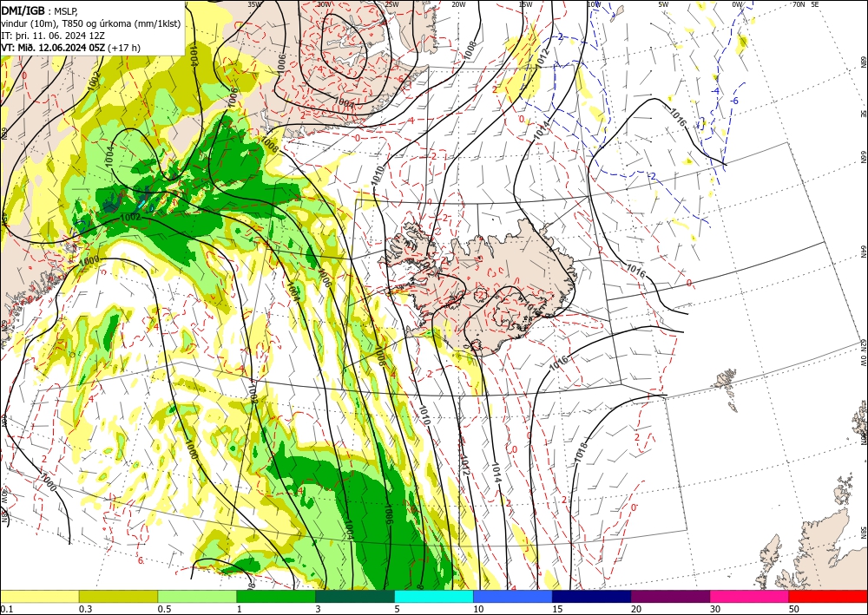Pick the cyan 5 mm legend swatch
Screen dimensions: 868x615
(434, 596)
